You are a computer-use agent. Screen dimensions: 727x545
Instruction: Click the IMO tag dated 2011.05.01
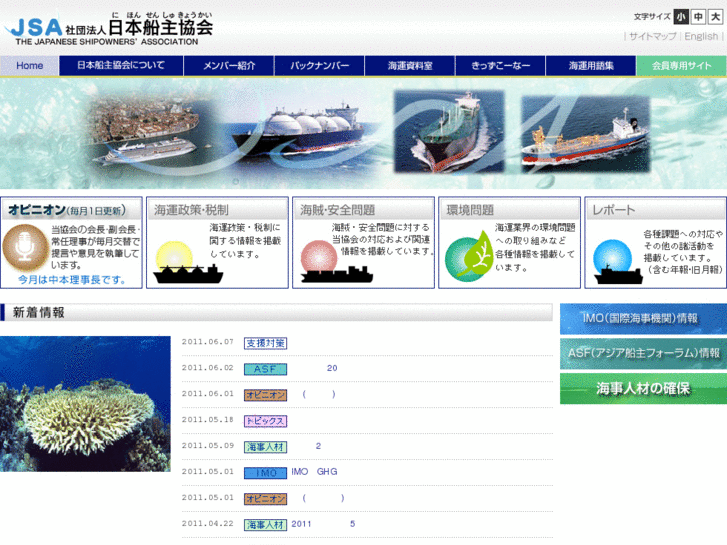(266, 473)
